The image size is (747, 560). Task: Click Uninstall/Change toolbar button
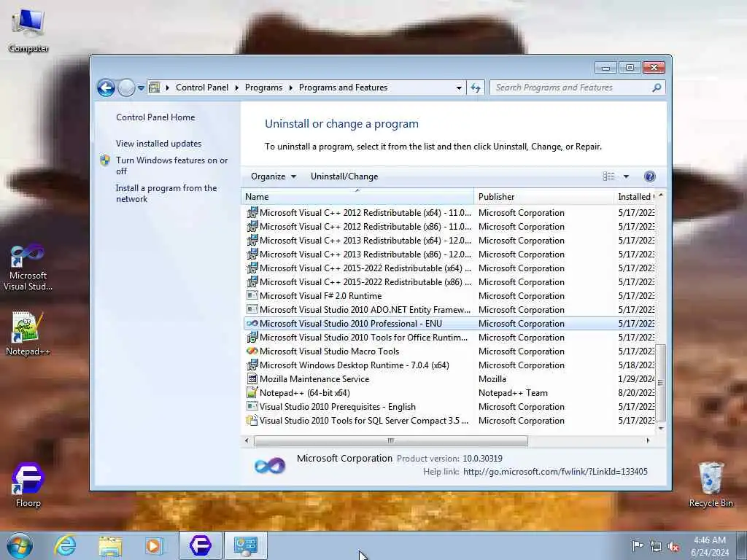tap(344, 176)
